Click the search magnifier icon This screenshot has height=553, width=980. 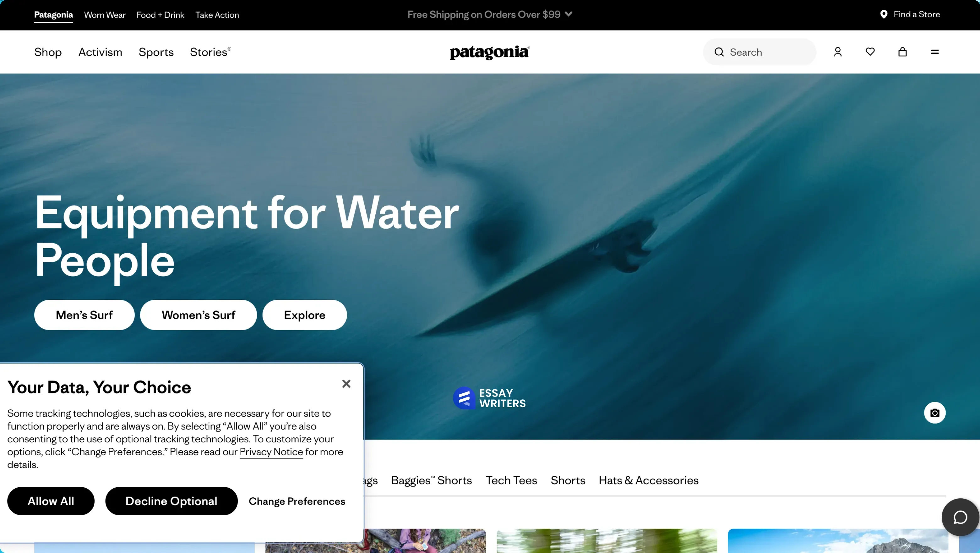coord(719,52)
